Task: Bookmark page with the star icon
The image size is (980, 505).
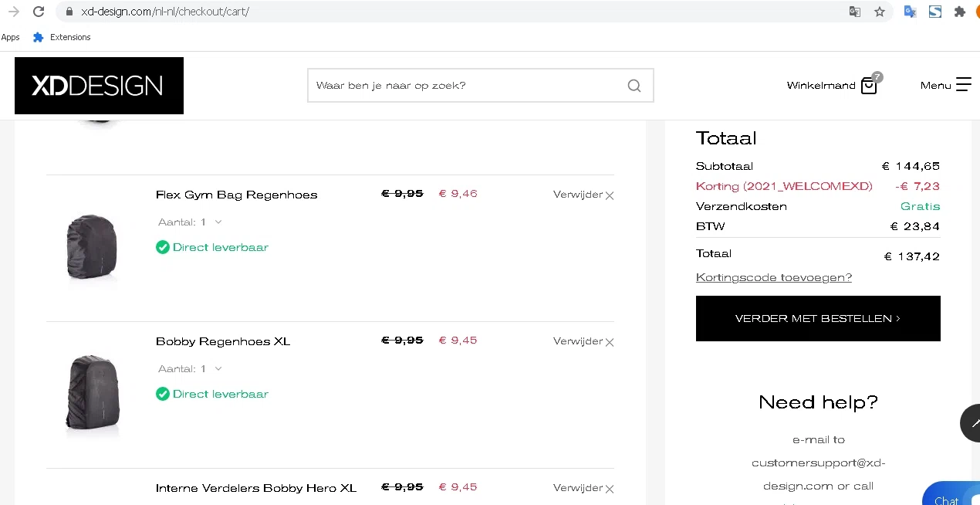Action: (879, 12)
